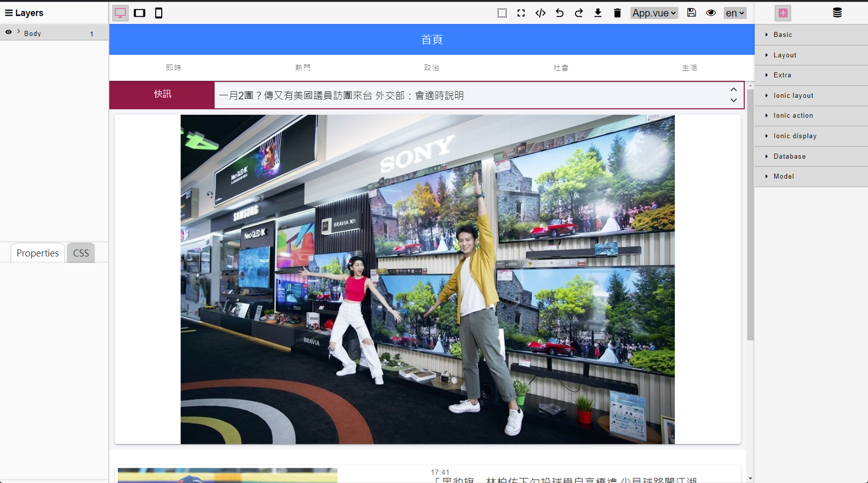868x483 pixels.
Task: Expand the Layout blocks category
Action: 811,55
